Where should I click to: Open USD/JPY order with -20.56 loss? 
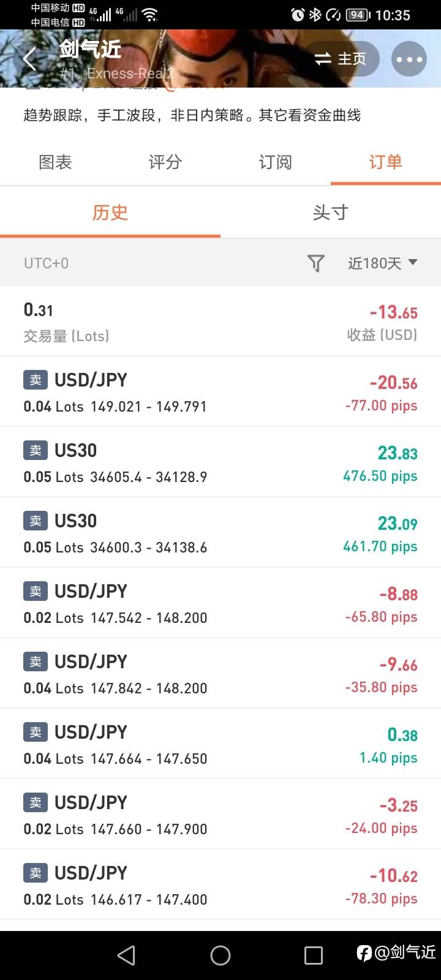pyautogui.click(x=221, y=392)
